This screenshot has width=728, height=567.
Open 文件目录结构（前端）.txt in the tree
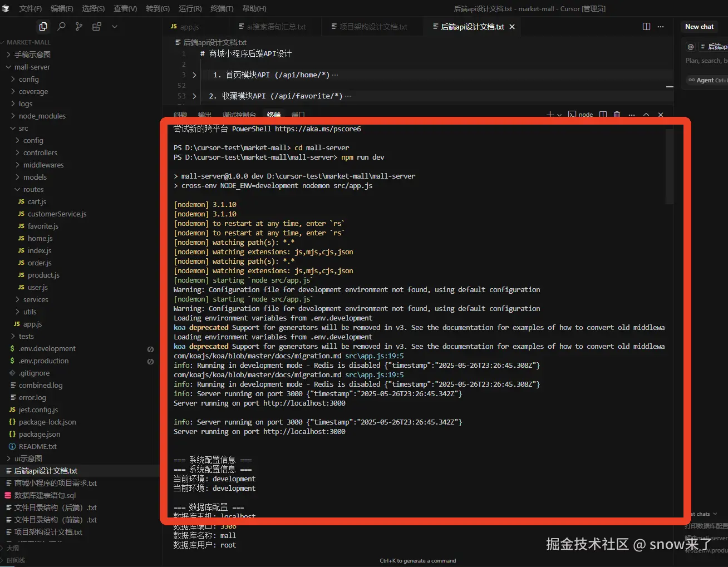[x=56, y=520]
